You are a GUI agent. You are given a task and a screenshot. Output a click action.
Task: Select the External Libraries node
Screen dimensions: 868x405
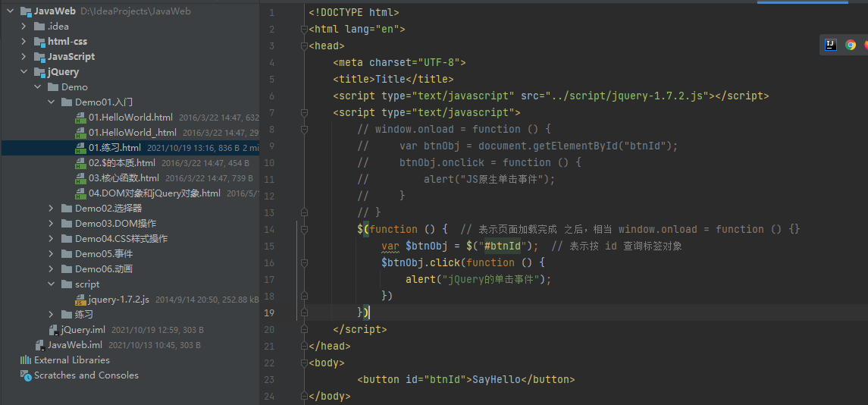coord(72,360)
